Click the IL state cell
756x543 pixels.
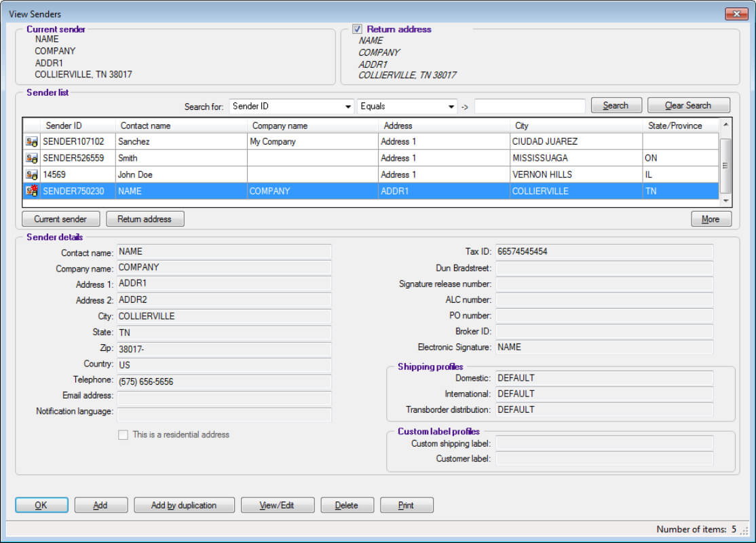680,174
